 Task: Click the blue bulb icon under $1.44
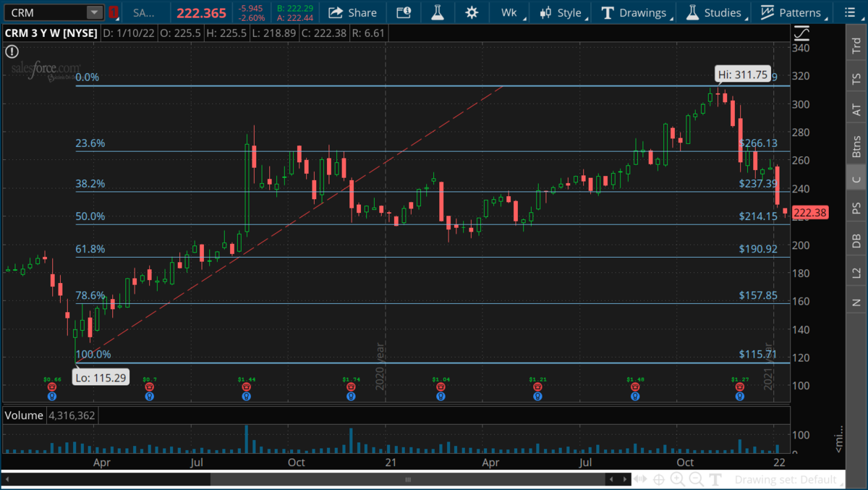(247, 396)
